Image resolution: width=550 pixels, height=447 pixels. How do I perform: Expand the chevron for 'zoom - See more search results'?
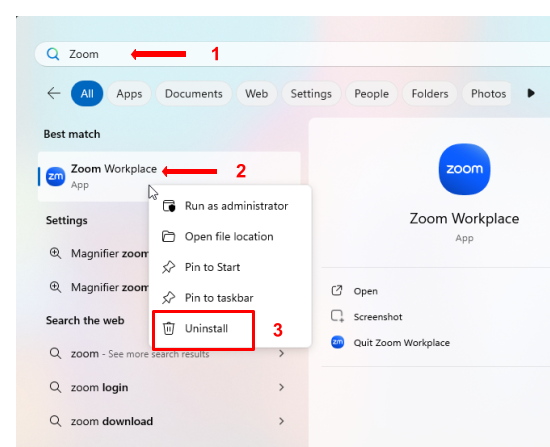pyautogui.click(x=281, y=354)
